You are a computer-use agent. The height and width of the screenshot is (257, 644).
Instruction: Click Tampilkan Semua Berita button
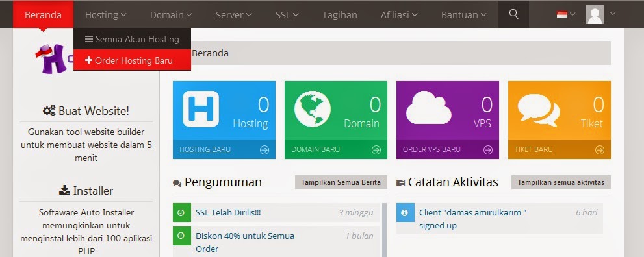(x=341, y=182)
